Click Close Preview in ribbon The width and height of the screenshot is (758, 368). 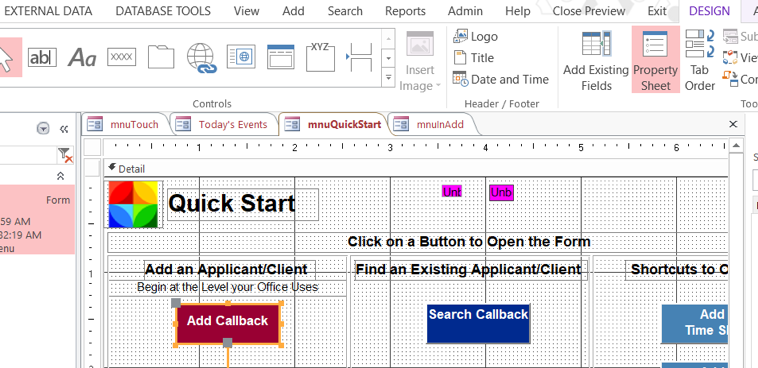(x=588, y=11)
